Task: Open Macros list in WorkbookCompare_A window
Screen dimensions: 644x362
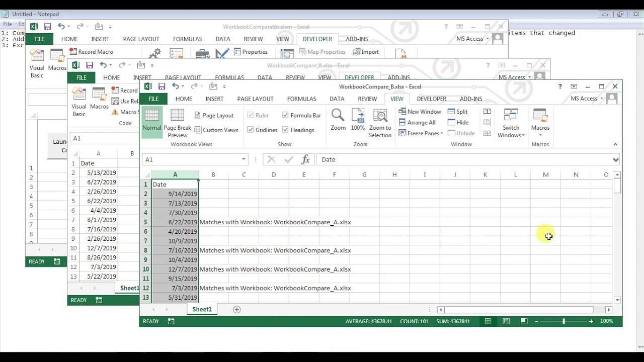Action: click(99, 99)
